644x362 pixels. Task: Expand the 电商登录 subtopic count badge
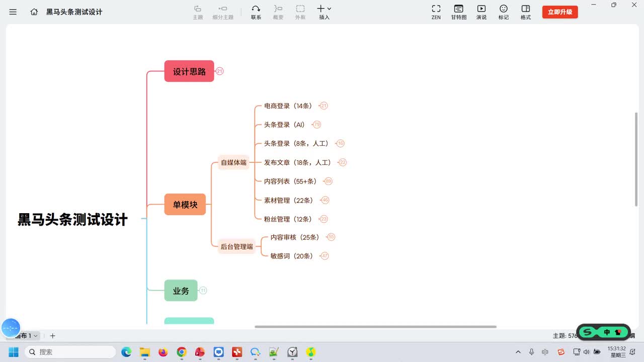click(x=324, y=106)
